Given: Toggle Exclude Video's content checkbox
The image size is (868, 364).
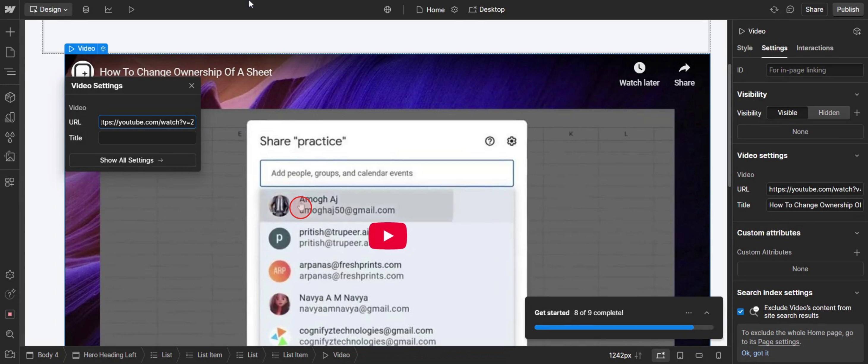Looking at the screenshot, I should (x=740, y=312).
